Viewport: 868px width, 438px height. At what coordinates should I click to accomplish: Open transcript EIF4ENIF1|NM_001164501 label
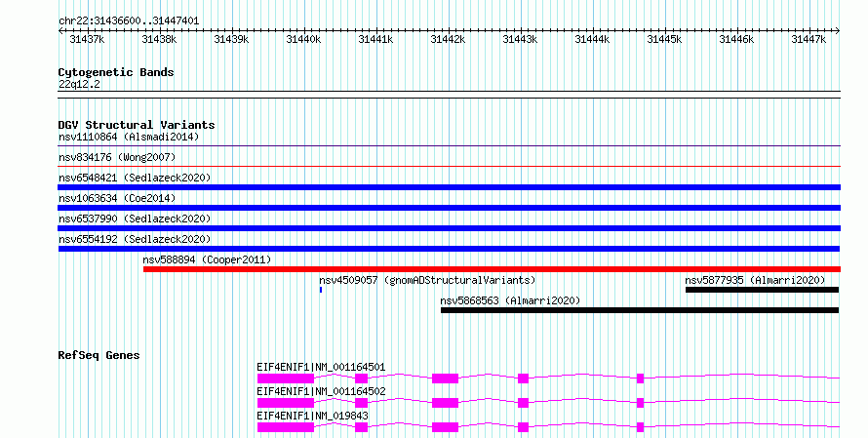[x=321, y=367]
